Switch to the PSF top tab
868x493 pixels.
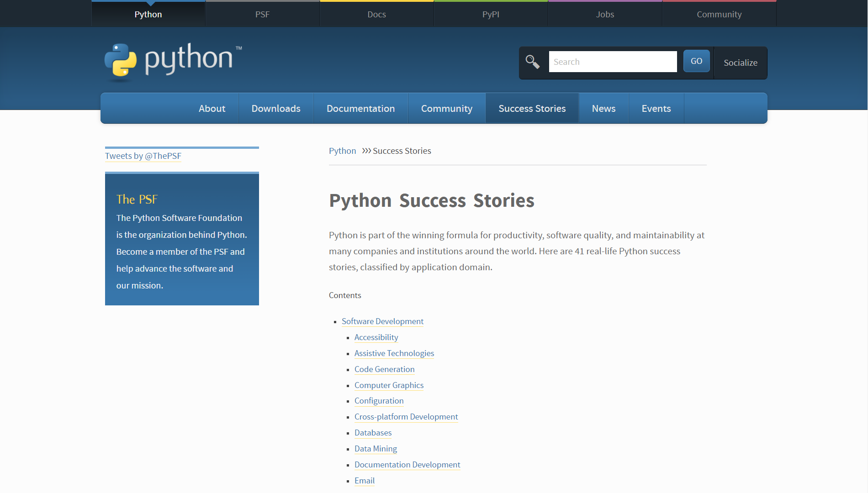(263, 14)
